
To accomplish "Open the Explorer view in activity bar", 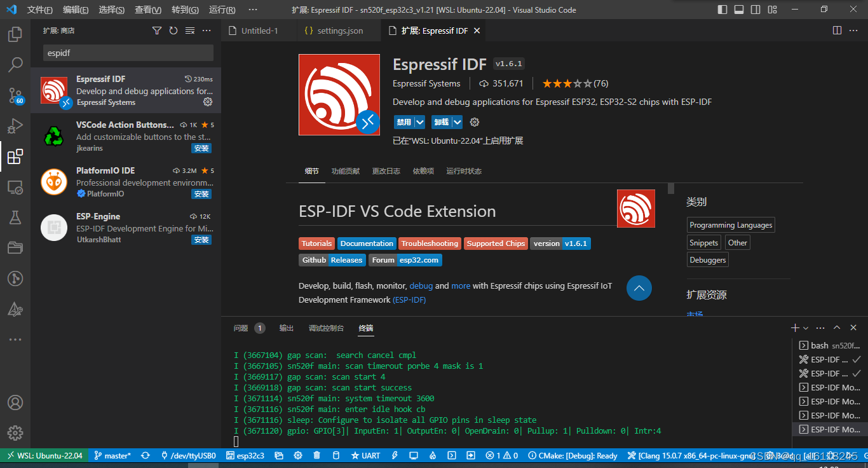I will (x=15, y=34).
